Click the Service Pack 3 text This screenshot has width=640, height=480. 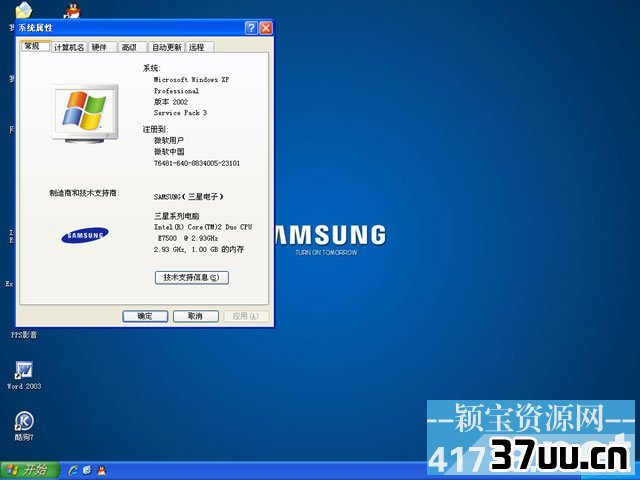coord(180,113)
